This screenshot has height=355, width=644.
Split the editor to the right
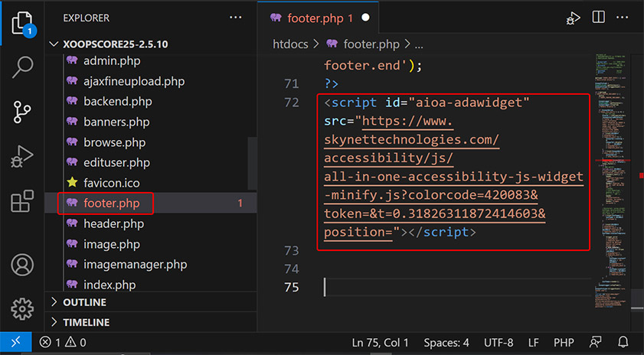(x=598, y=18)
